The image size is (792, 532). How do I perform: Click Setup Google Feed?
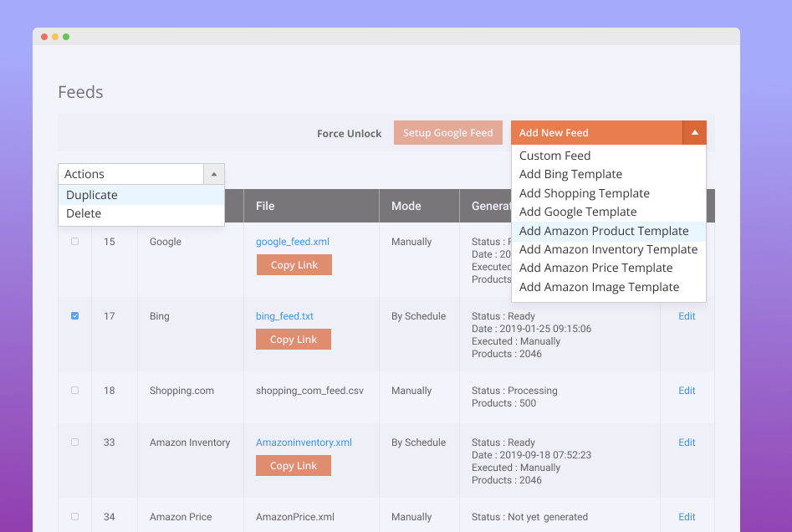point(447,132)
